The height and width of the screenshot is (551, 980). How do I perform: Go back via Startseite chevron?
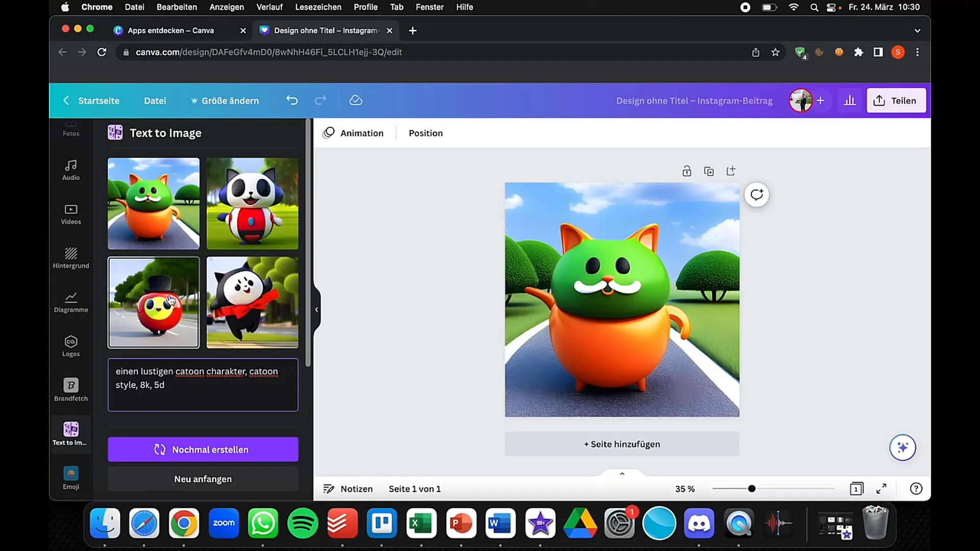coord(65,101)
